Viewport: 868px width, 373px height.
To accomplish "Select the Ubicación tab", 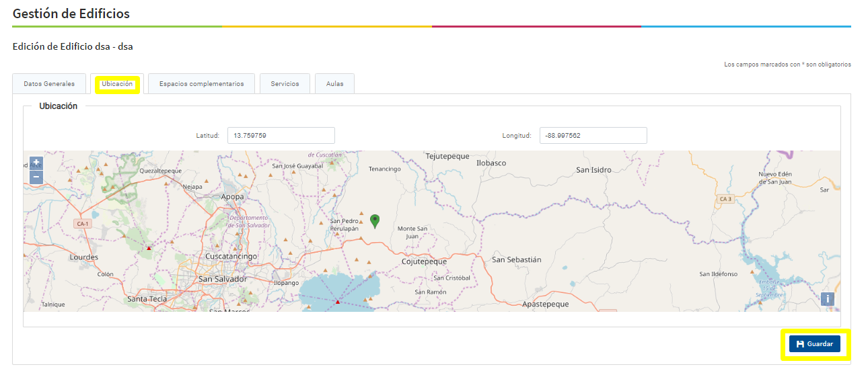I will pos(117,84).
